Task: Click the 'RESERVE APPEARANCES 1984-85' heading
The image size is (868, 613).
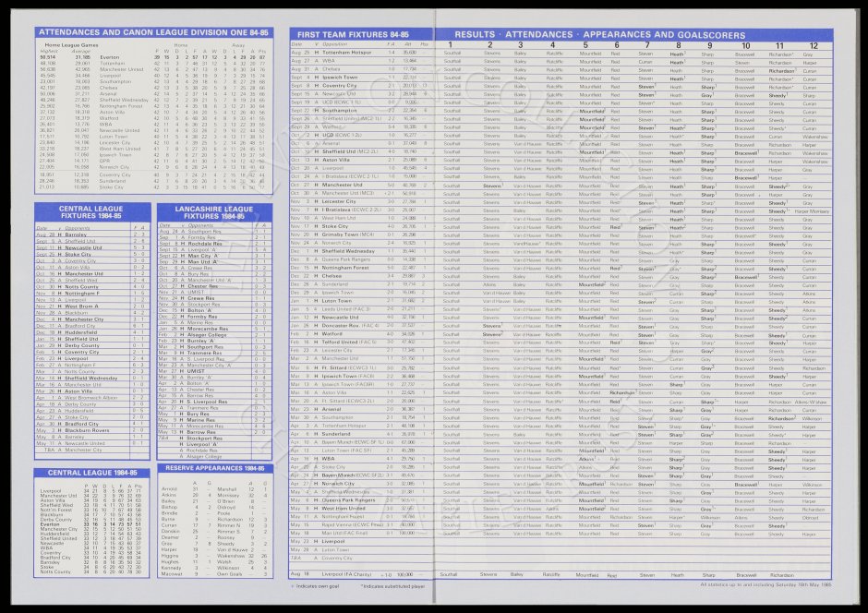Action: pyautogui.click(x=215, y=468)
